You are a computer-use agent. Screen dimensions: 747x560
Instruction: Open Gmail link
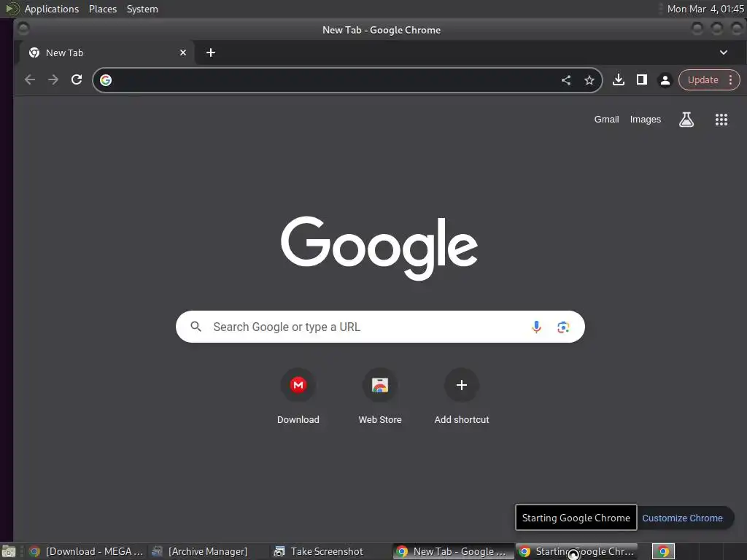point(606,120)
